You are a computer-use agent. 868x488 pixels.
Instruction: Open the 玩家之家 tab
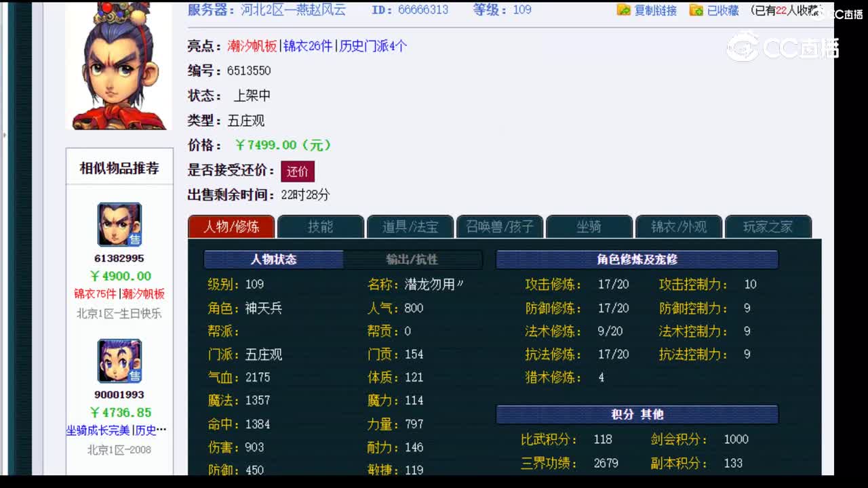click(x=767, y=228)
